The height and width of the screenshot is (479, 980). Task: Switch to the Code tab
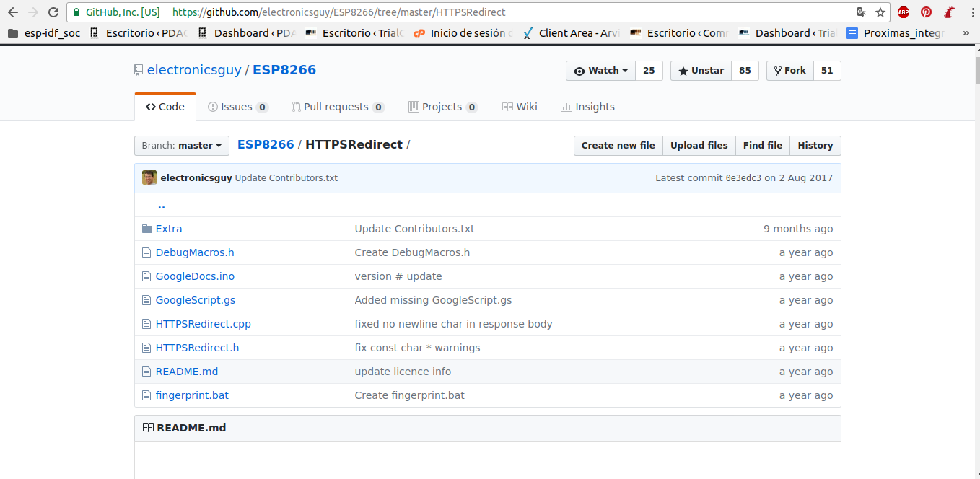[165, 107]
